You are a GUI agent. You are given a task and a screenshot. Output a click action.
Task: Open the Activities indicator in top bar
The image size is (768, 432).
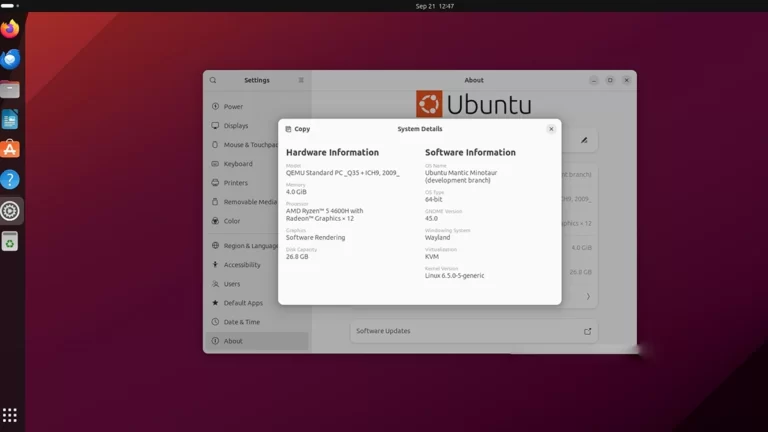click(x=10, y=6)
